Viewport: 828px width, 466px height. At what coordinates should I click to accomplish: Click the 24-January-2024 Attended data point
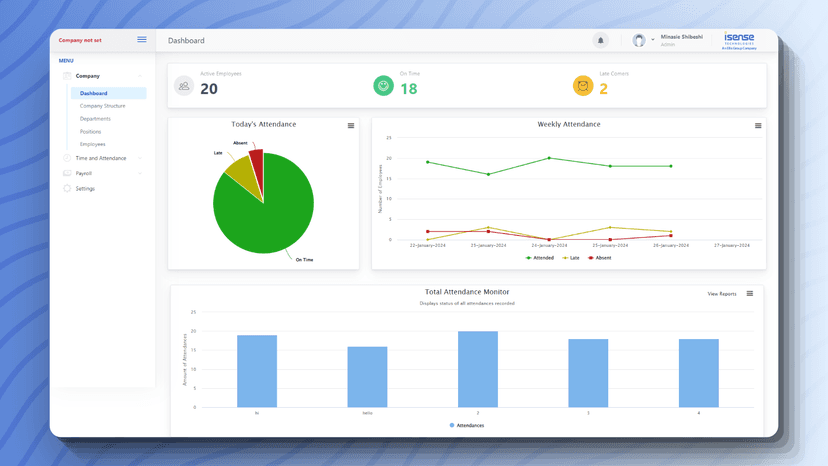(x=549, y=158)
